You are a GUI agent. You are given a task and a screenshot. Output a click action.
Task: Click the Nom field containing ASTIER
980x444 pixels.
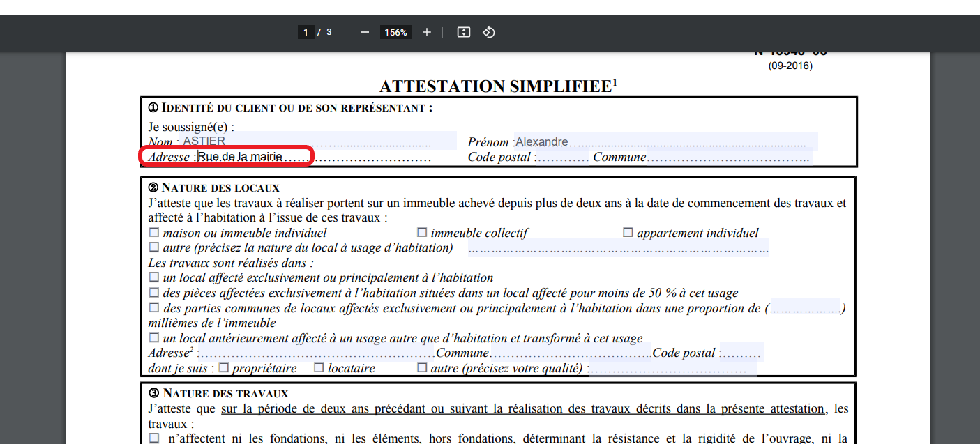pos(318,141)
